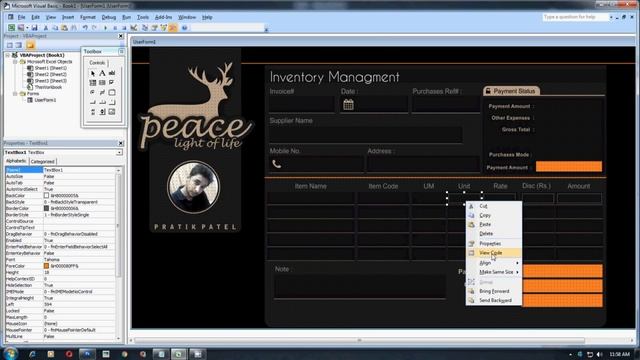Close the Properties pane
The height and width of the screenshot is (360, 640).
tap(121, 143)
